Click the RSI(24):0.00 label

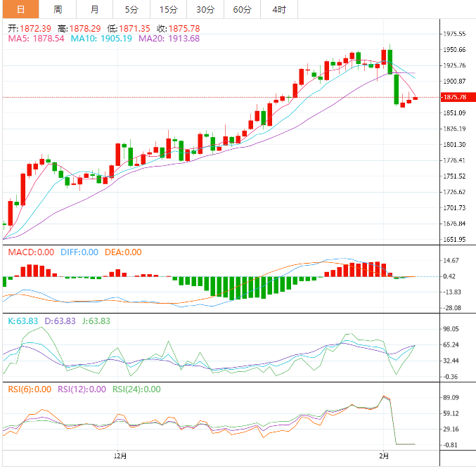(136, 389)
